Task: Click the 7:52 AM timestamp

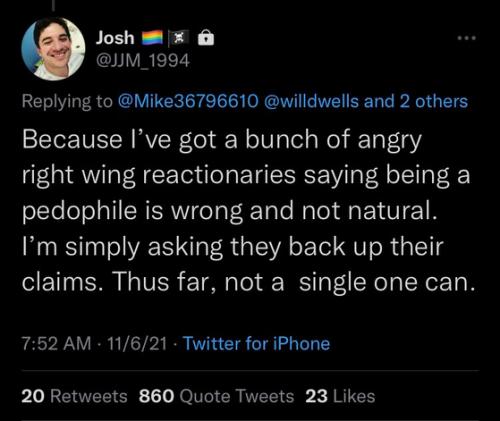Action: (56, 344)
